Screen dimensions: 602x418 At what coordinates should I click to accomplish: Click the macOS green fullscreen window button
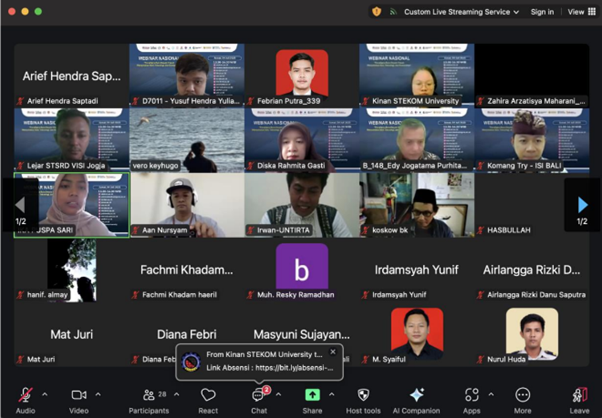click(x=38, y=12)
